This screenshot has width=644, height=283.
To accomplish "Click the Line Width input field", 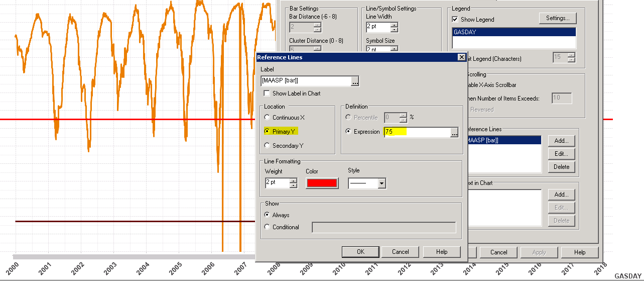I will click(x=378, y=28).
